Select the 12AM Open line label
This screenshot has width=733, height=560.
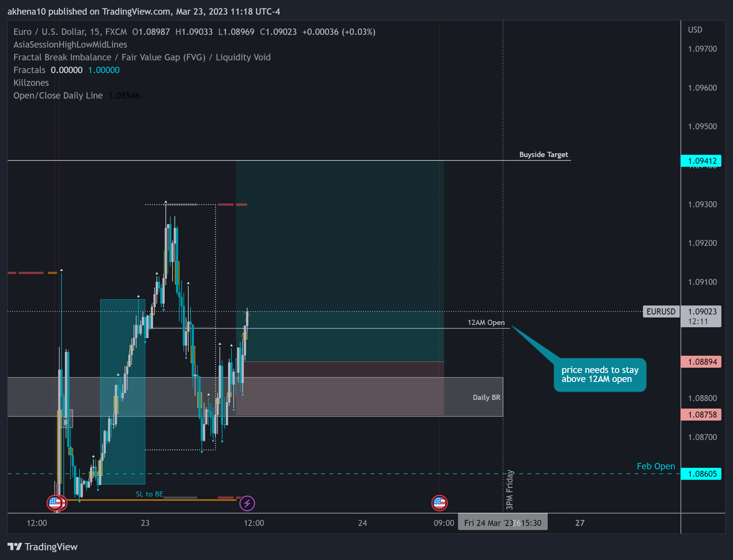coord(486,322)
